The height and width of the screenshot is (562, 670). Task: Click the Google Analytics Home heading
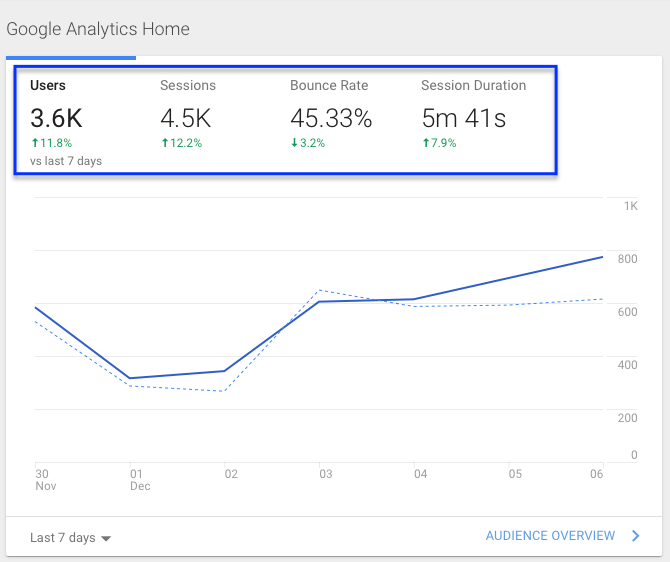tap(98, 29)
